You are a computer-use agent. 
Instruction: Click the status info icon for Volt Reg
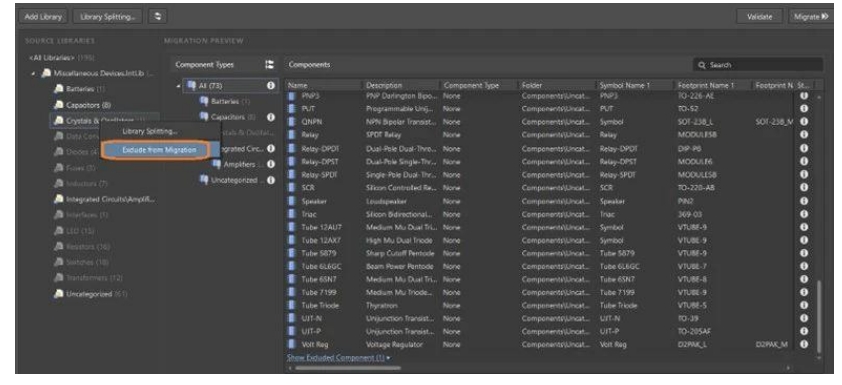pos(804,345)
